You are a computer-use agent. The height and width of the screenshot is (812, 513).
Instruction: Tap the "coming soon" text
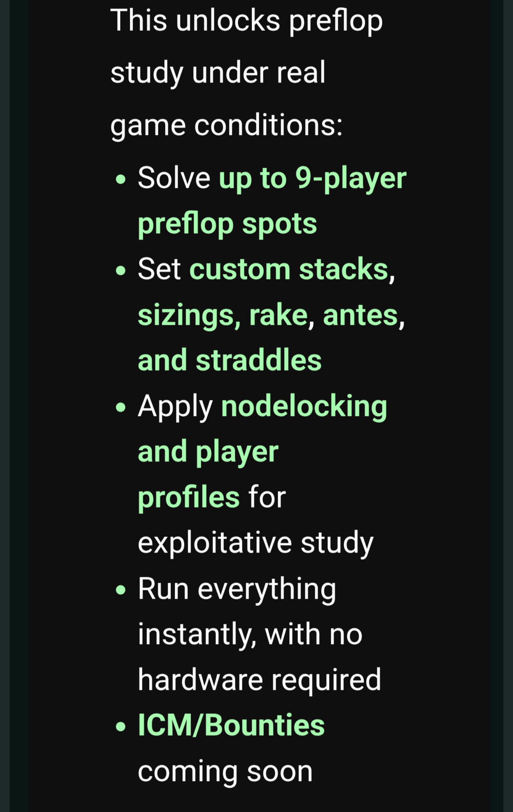(x=225, y=771)
